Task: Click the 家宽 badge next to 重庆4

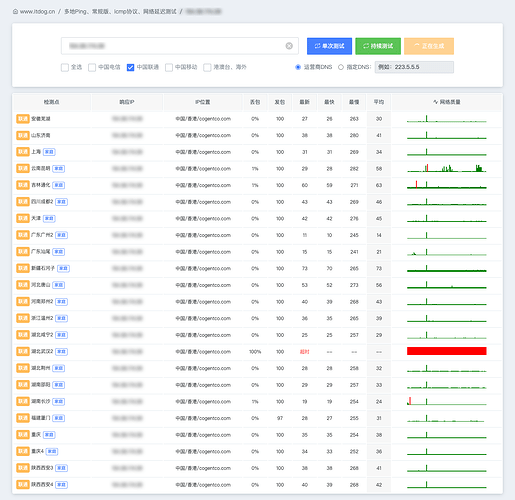Action: click(x=52, y=452)
